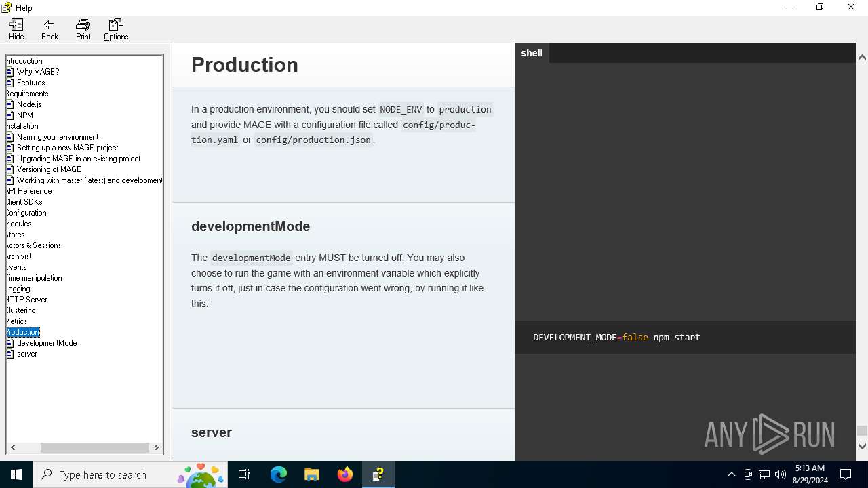
Task: Select the Clustering node
Action: click(21, 310)
